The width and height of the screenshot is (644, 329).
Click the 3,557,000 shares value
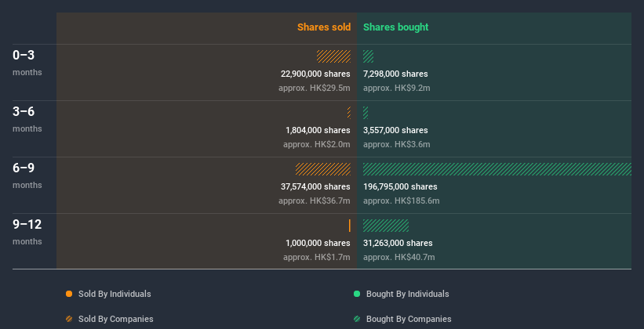395,130
